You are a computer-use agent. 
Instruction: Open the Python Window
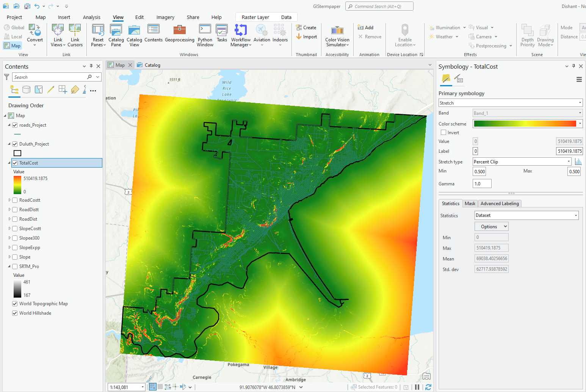click(205, 35)
